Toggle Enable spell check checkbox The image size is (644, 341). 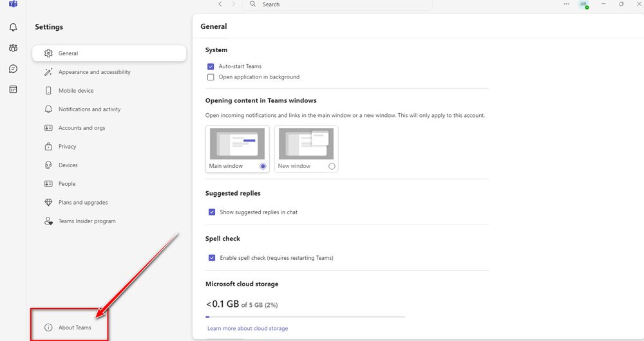pyautogui.click(x=212, y=258)
